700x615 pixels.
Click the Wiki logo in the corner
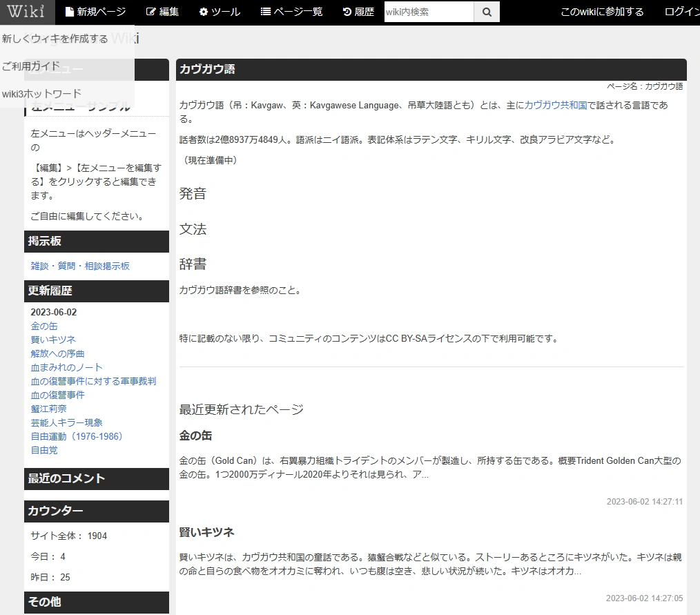pos(27,12)
